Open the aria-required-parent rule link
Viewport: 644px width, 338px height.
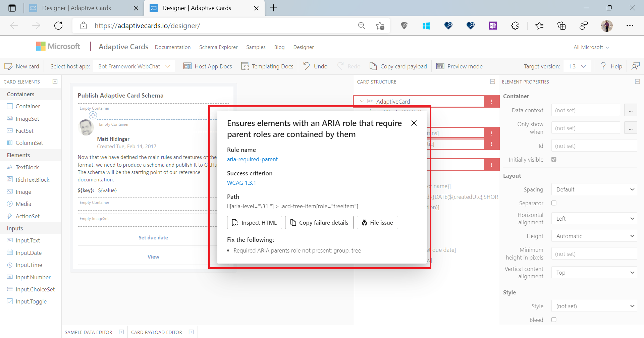pos(252,159)
